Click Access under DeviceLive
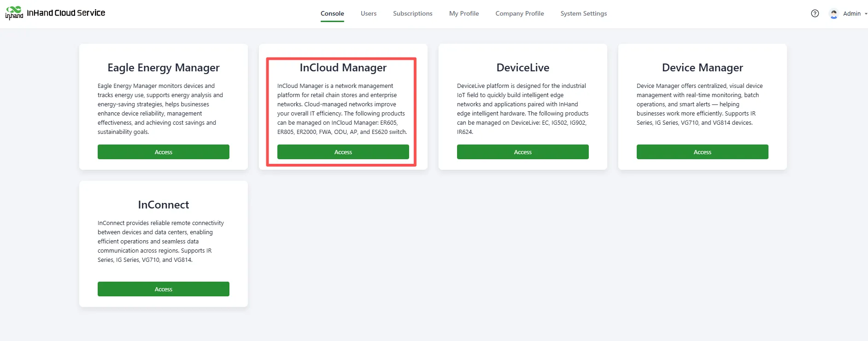 [523, 152]
